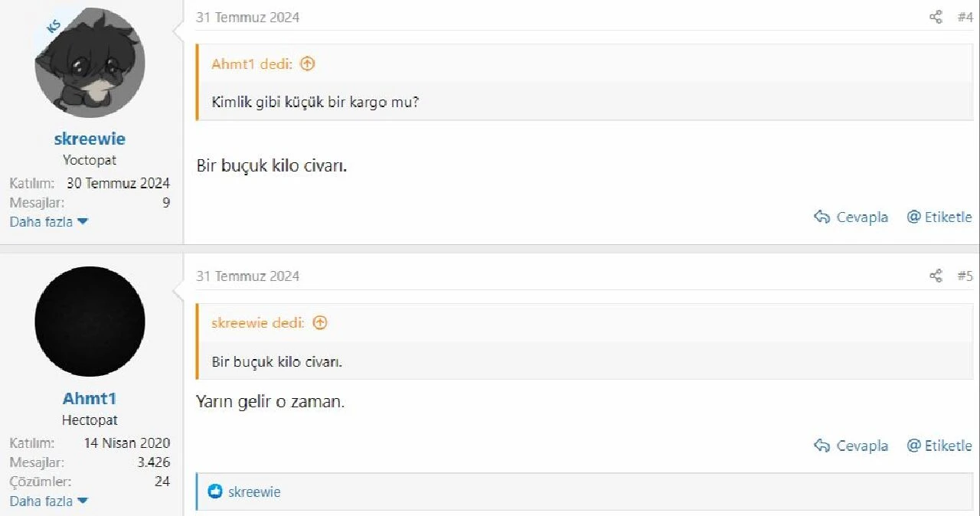Image resolution: width=980 pixels, height=516 pixels.
Task: Click 'Cevapla' reply on post #5
Action: (x=851, y=446)
